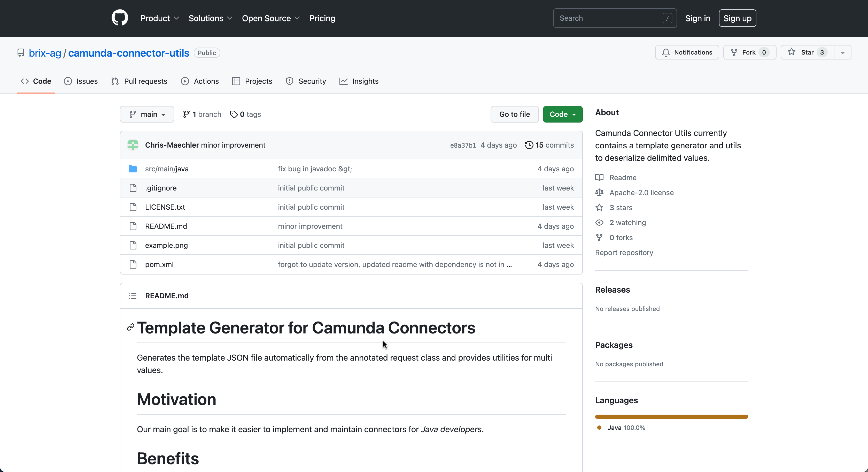Click the file icon next to pom.xml
This screenshot has height=472, width=868.
[133, 265]
